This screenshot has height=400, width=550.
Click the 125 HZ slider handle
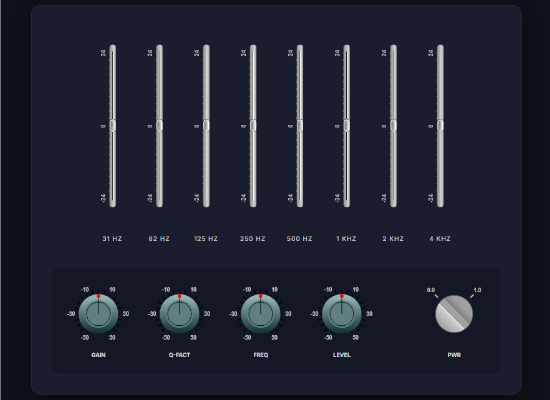(x=206, y=126)
